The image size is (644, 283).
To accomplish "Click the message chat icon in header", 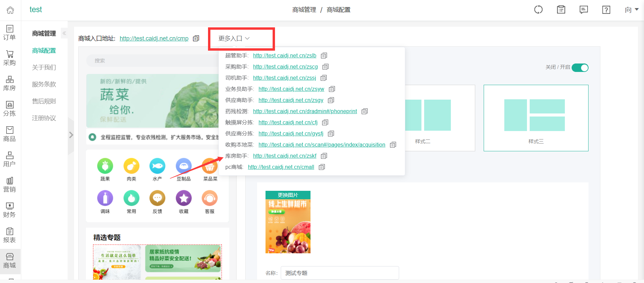I will (583, 10).
